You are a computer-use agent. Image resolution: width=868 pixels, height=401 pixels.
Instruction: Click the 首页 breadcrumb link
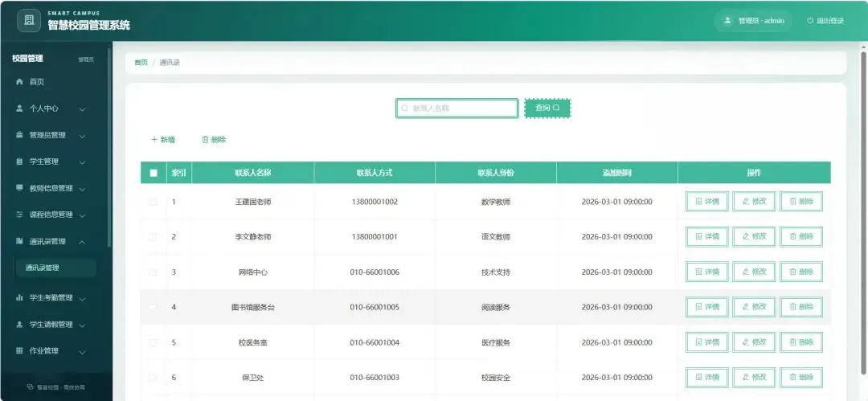coord(141,63)
